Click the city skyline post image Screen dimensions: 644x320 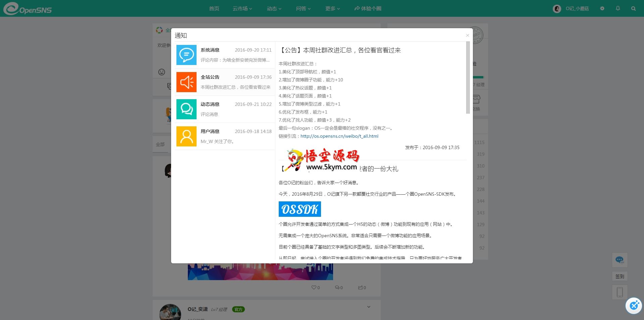point(260,271)
